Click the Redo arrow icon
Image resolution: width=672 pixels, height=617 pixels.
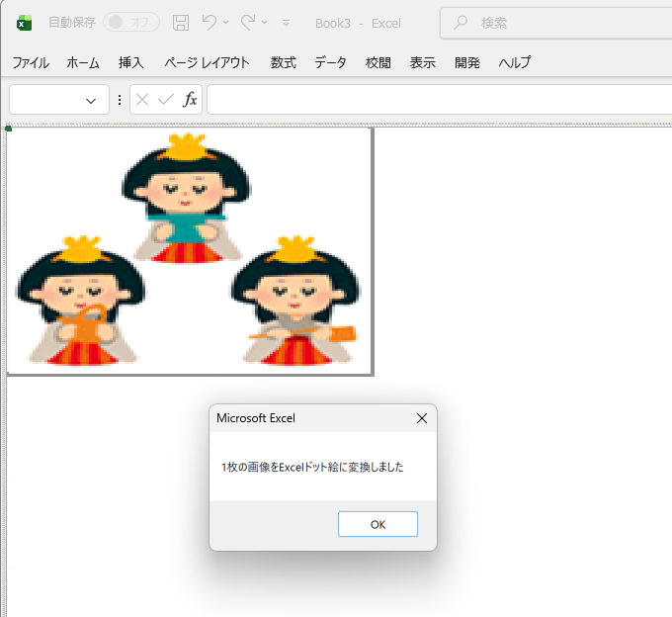pos(248,23)
